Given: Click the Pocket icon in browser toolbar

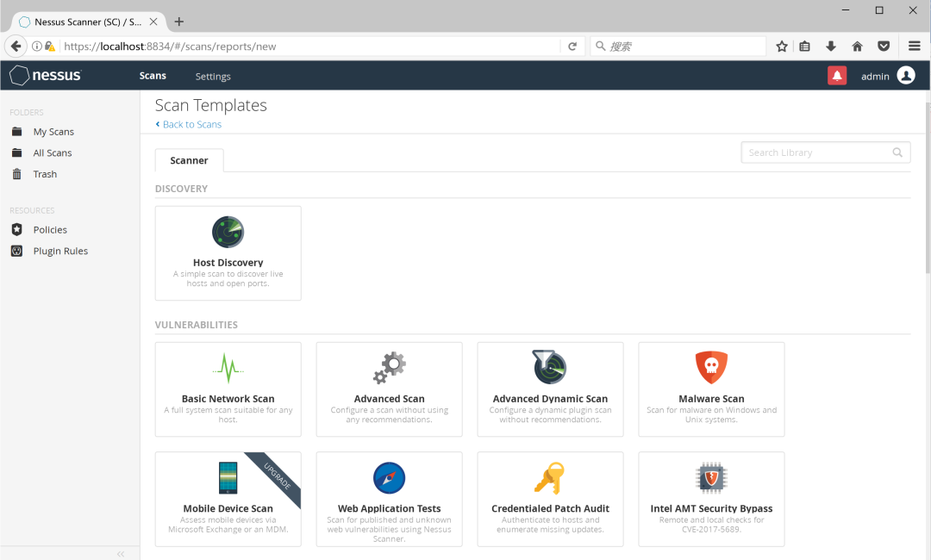Looking at the screenshot, I should pyautogui.click(x=884, y=47).
